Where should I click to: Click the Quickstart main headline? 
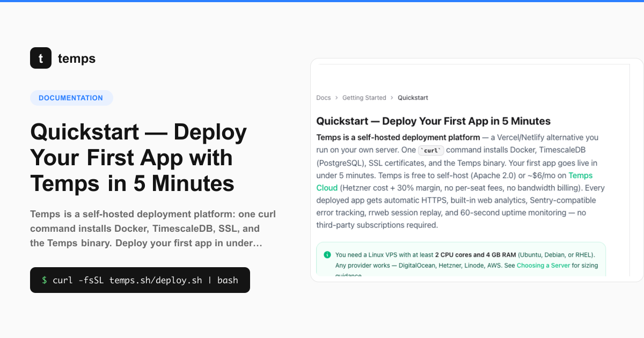pos(138,157)
